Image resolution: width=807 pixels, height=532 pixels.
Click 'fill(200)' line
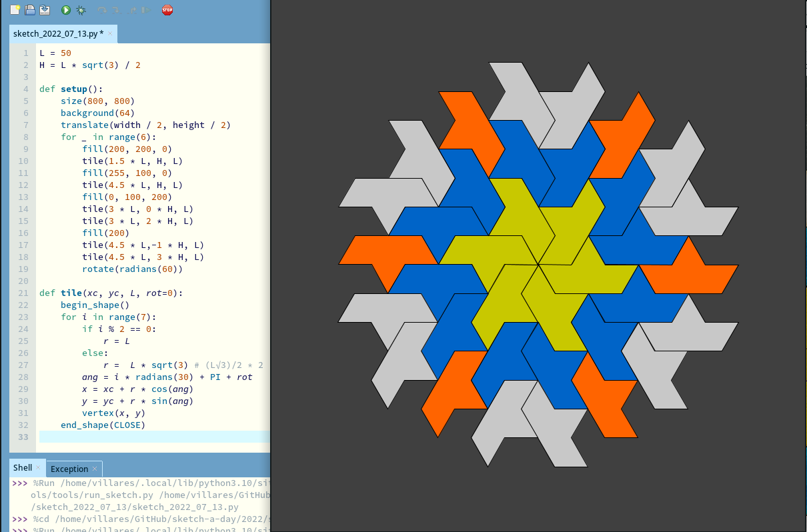click(x=106, y=233)
